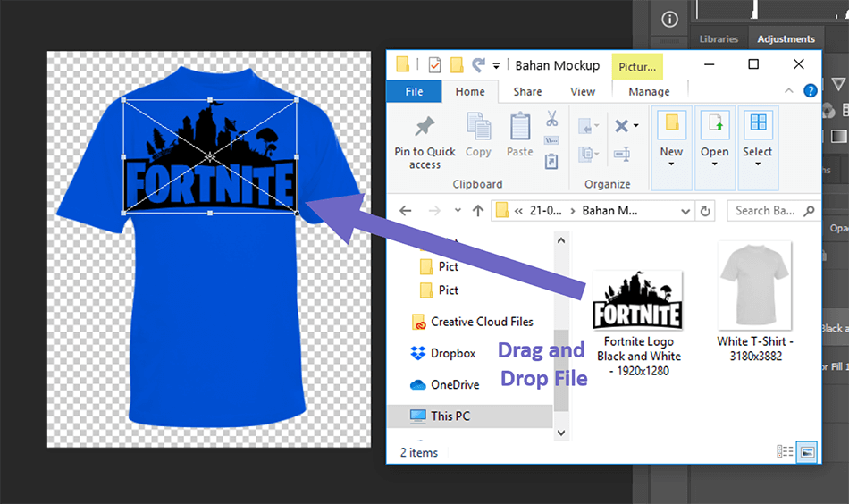Click the "2 items" status bar text

tap(419, 452)
